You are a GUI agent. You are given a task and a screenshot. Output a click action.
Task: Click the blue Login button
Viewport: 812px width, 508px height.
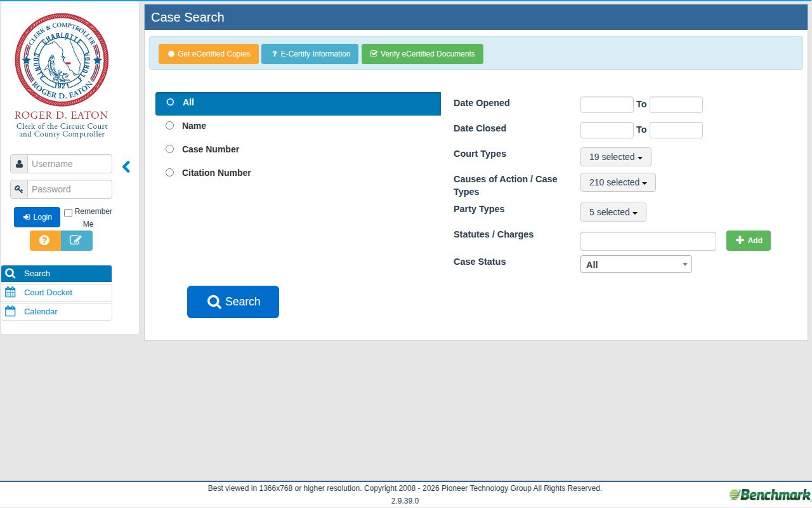point(37,217)
